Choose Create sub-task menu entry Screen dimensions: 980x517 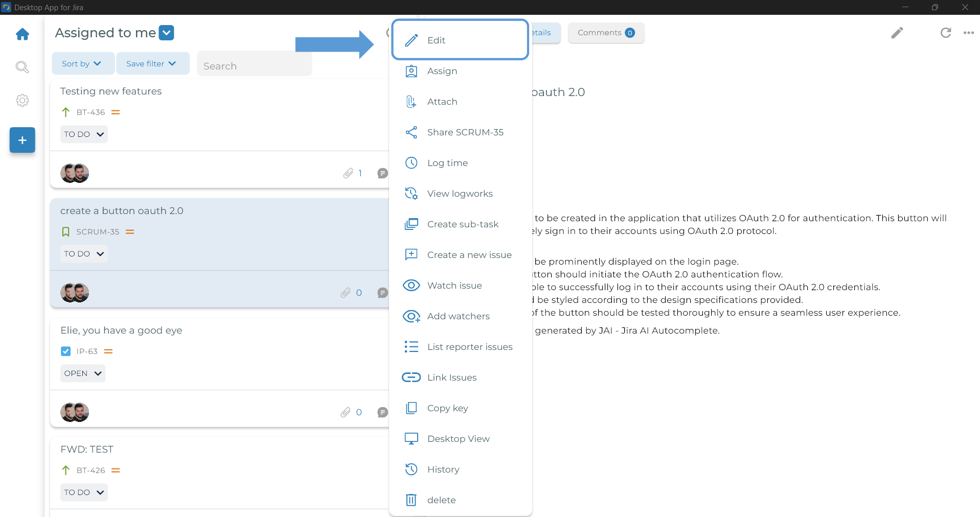pos(463,224)
